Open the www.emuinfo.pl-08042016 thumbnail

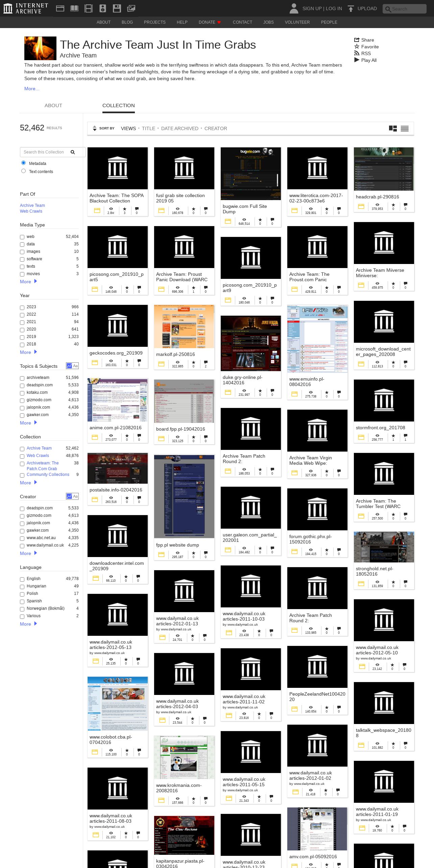click(317, 339)
